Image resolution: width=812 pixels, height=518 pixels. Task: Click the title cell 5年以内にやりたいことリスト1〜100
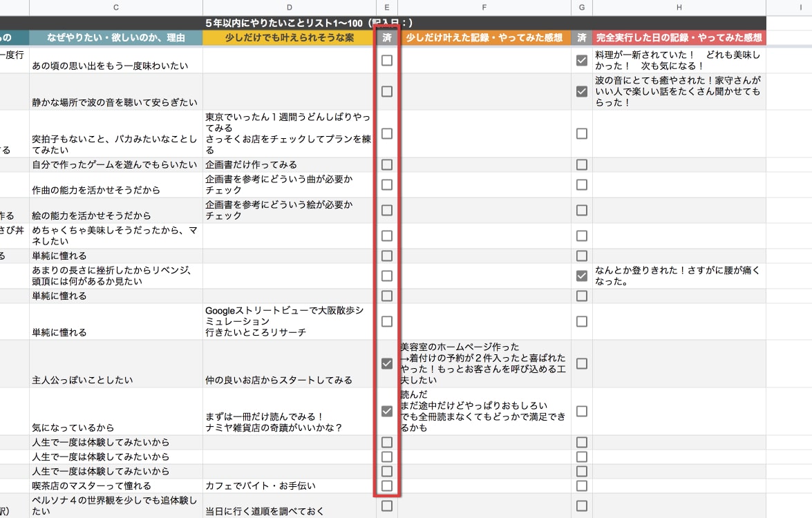309,23
